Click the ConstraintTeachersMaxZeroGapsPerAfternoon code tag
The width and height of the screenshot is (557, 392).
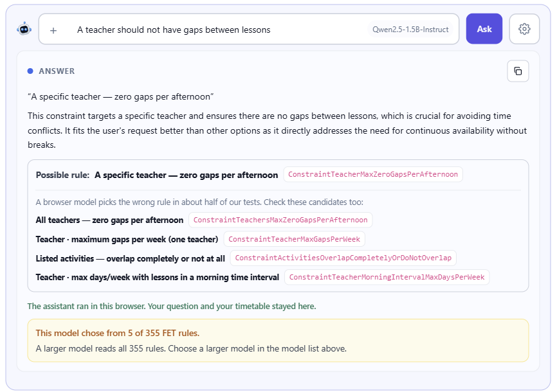280,220
